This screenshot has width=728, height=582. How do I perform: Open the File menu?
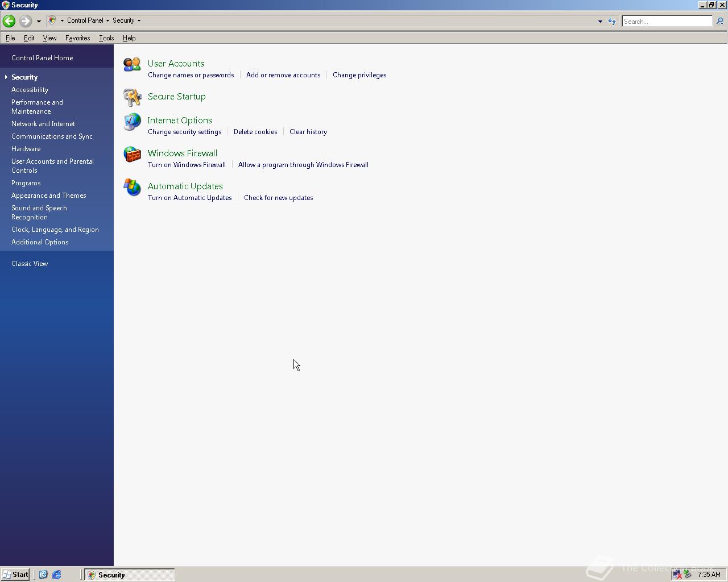click(10, 38)
